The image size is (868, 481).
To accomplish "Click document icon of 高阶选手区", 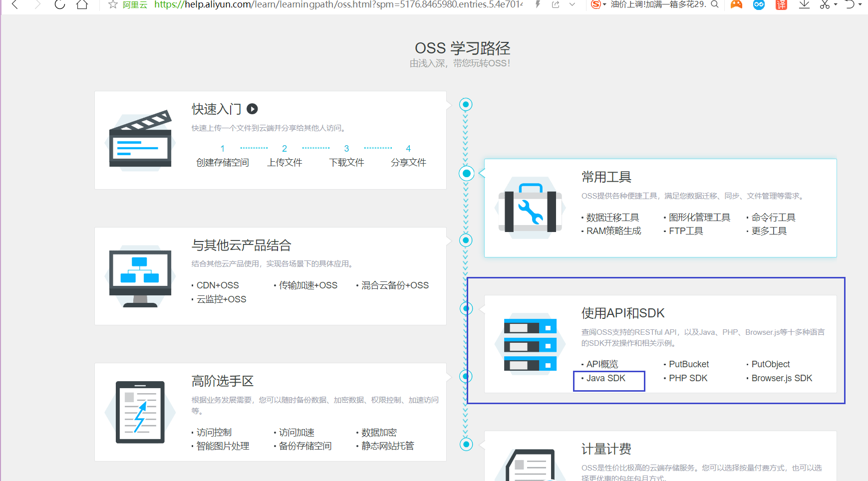I will pyautogui.click(x=140, y=412).
